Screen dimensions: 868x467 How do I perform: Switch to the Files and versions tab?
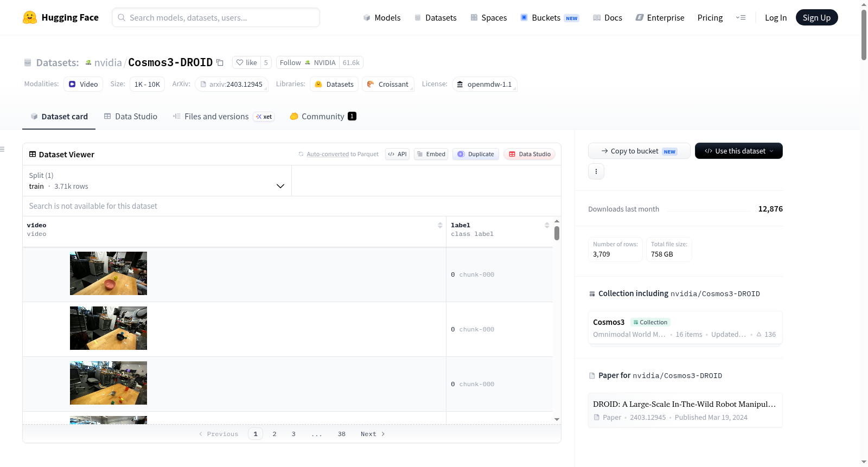tap(224, 116)
